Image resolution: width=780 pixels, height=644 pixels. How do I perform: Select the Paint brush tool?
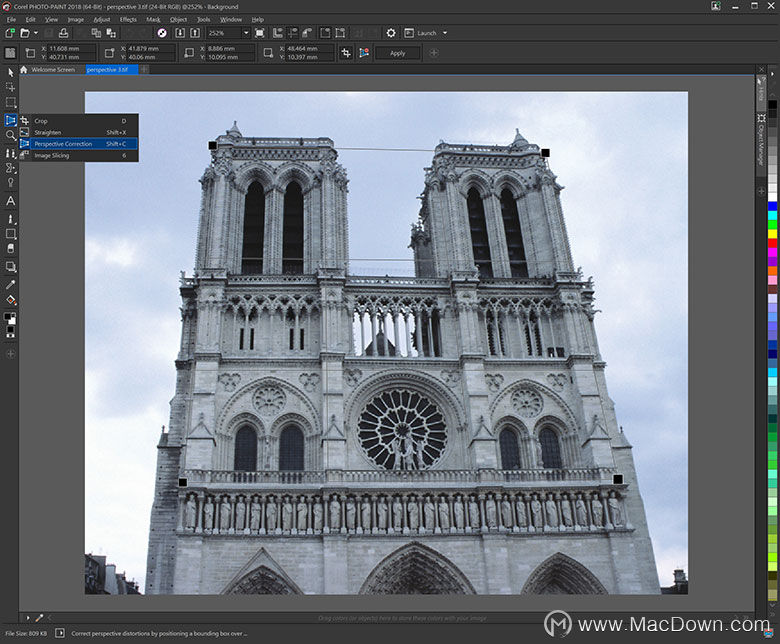(x=10, y=219)
